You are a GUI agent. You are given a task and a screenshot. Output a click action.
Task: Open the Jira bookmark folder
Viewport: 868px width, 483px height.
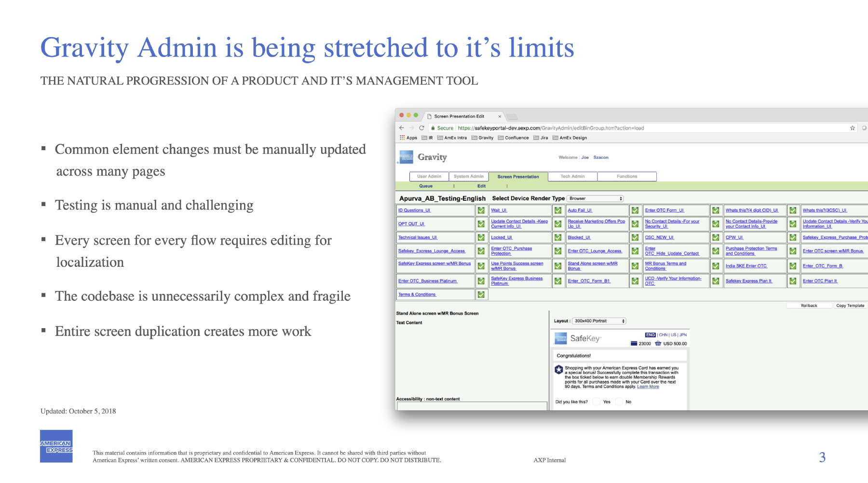pyautogui.click(x=541, y=138)
